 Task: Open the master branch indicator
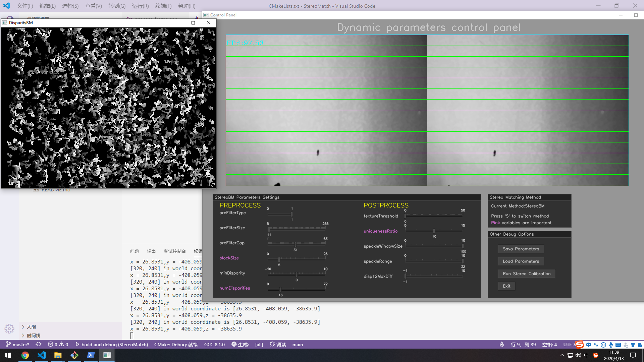coord(17,344)
